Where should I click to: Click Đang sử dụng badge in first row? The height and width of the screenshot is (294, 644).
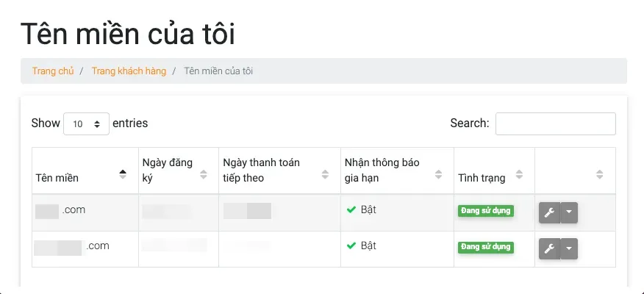[486, 211]
